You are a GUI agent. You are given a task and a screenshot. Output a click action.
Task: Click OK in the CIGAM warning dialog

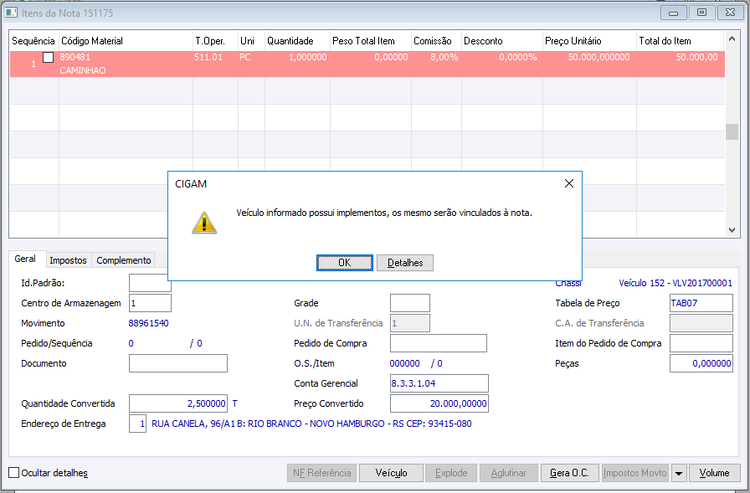[344, 263]
